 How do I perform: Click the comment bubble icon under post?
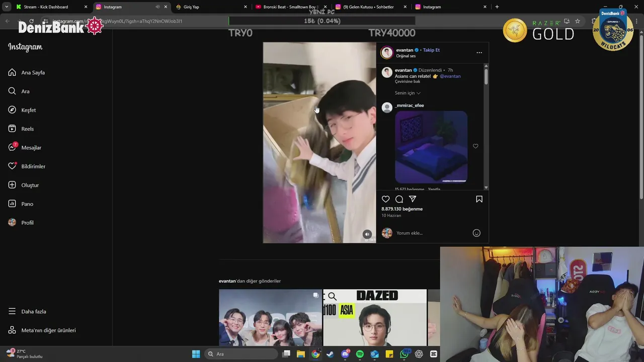click(399, 199)
